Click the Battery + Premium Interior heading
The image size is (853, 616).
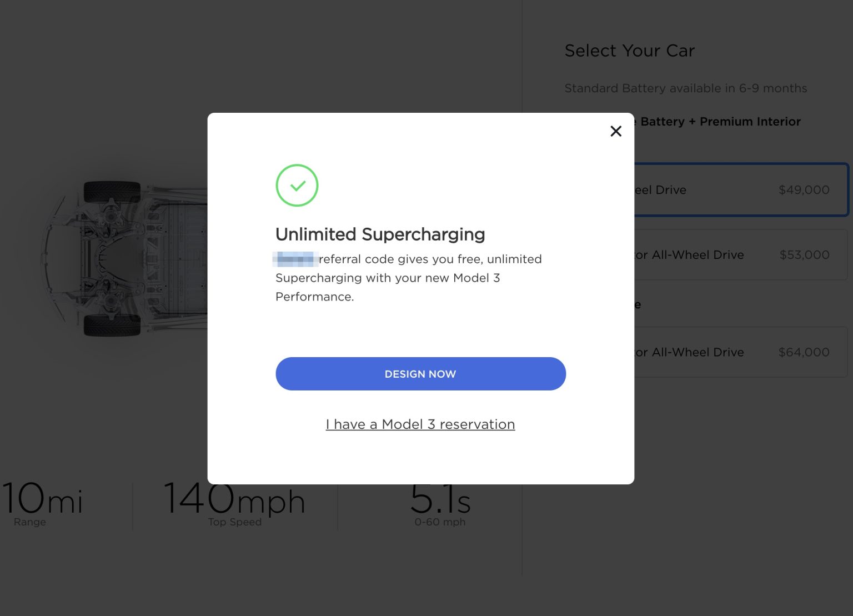pos(720,122)
